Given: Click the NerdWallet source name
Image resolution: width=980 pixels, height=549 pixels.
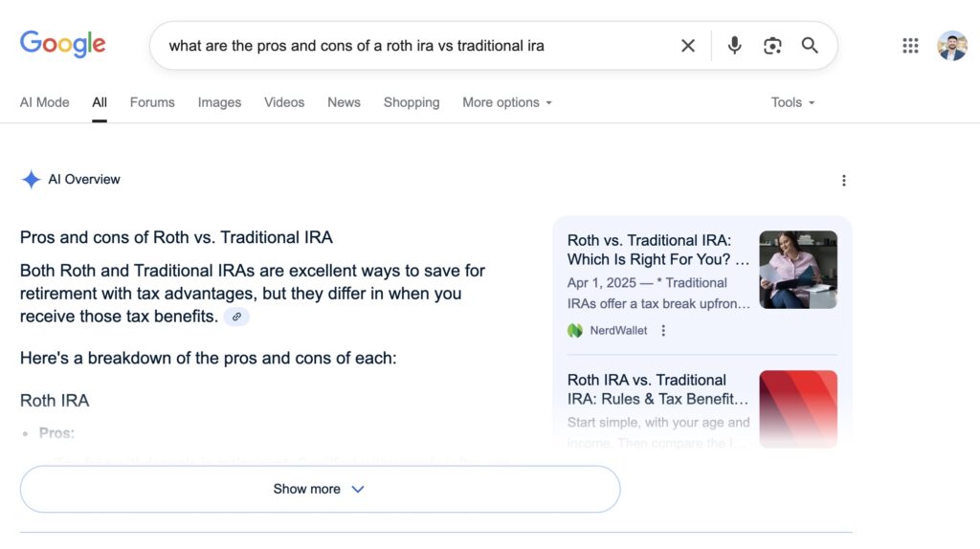Looking at the screenshot, I should (618, 330).
